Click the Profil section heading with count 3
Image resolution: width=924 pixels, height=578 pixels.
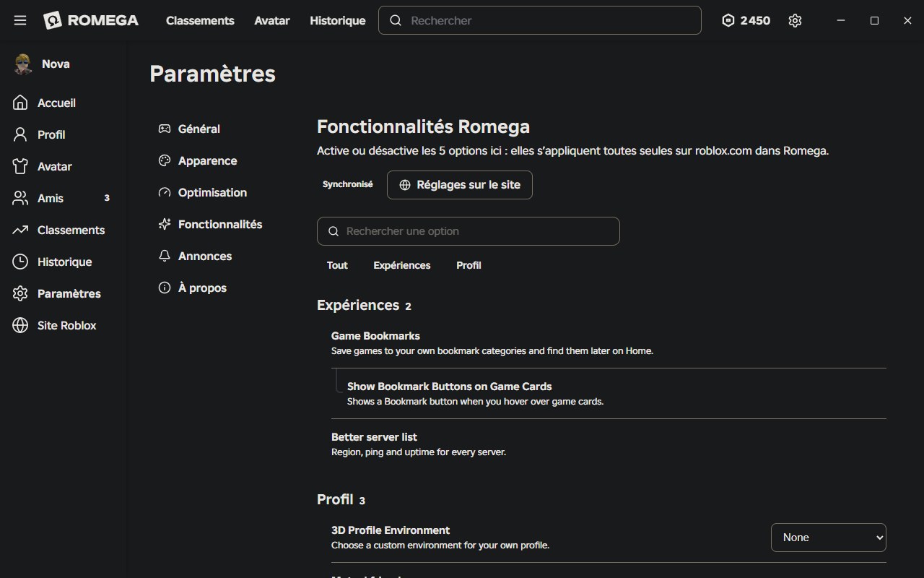341,499
